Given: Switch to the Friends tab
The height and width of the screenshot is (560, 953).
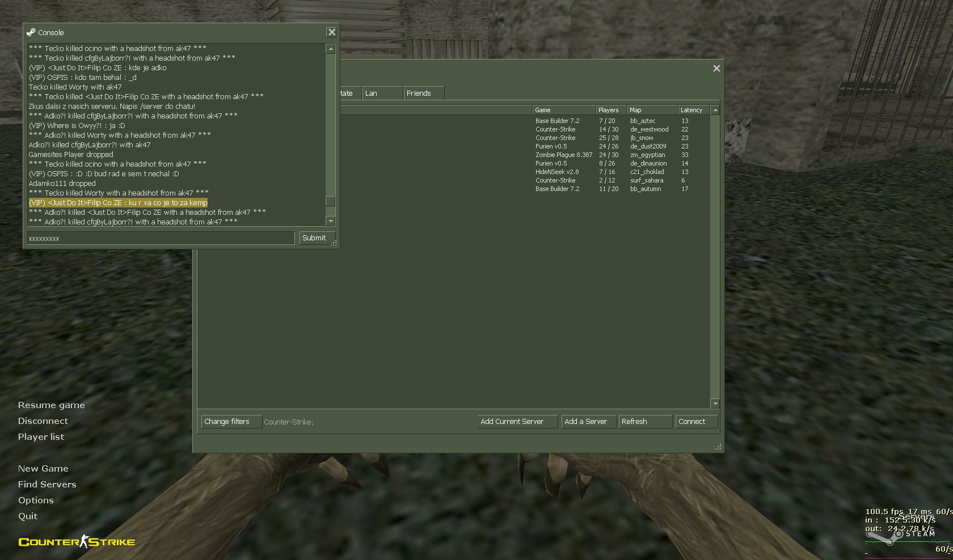Looking at the screenshot, I should click(x=423, y=93).
